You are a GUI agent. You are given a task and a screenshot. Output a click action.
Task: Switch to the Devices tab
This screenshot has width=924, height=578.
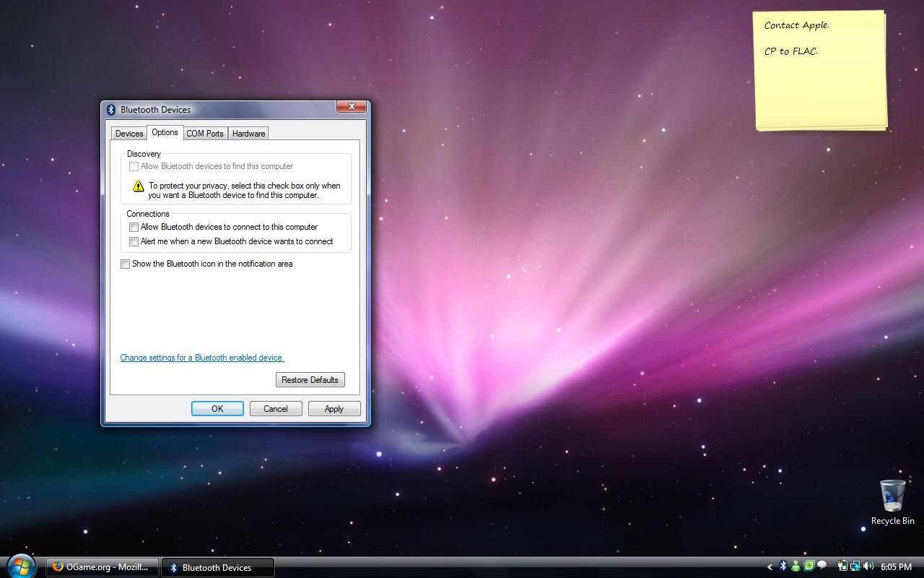[x=128, y=133]
